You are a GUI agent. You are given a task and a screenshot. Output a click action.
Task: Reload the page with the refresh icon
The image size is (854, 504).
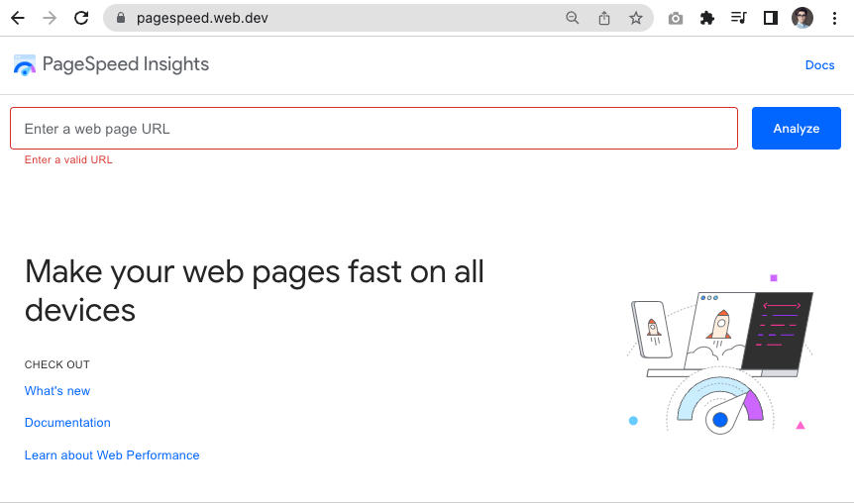pyautogui.click(x=81, y=18)
